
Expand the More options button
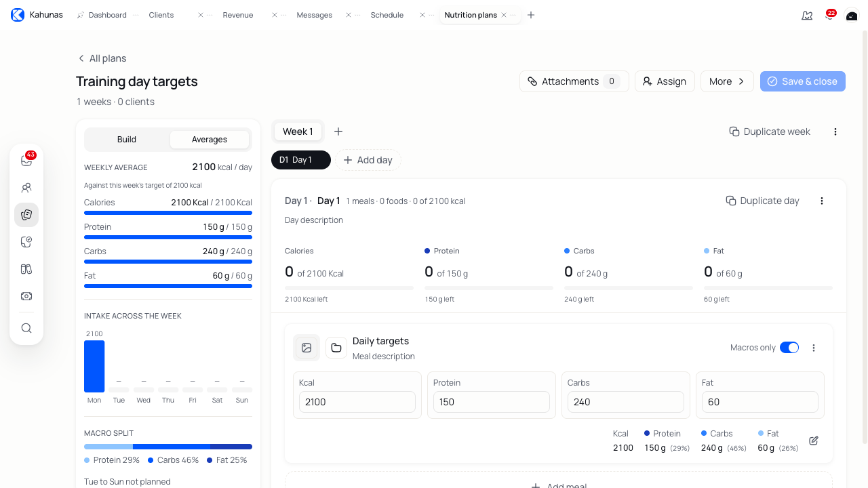click(727, 81)
